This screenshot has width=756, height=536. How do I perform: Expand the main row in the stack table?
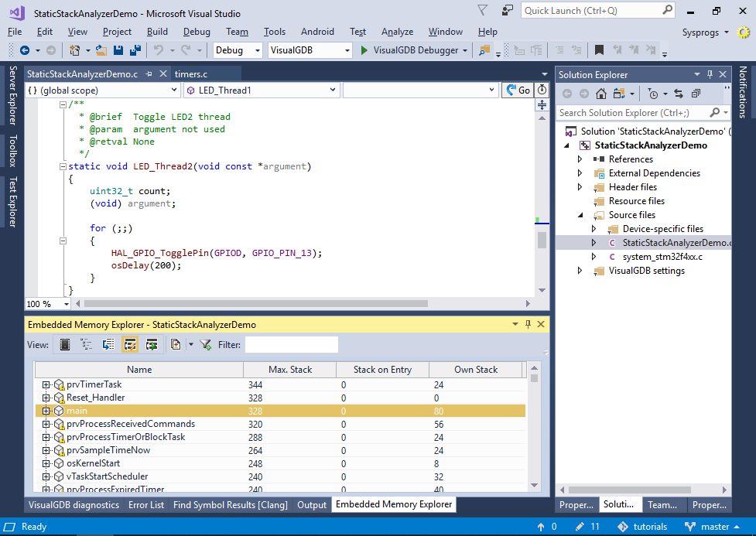[x=46, y=411]
